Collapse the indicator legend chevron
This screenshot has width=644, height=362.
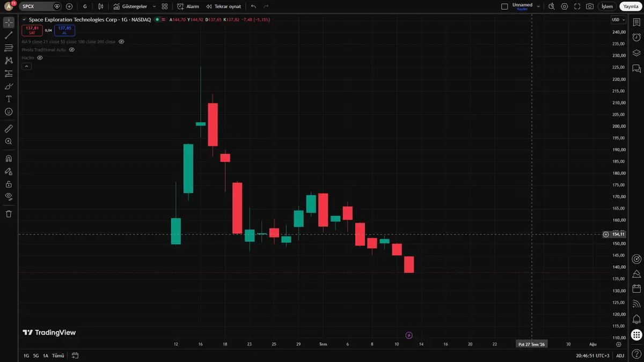click(27, 66)
